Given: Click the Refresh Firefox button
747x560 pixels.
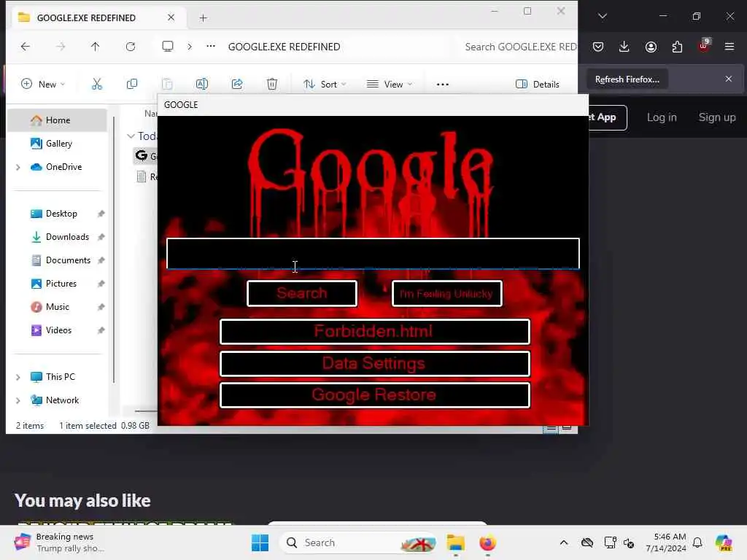Looking at the screenshot, I should pos(627,79).
